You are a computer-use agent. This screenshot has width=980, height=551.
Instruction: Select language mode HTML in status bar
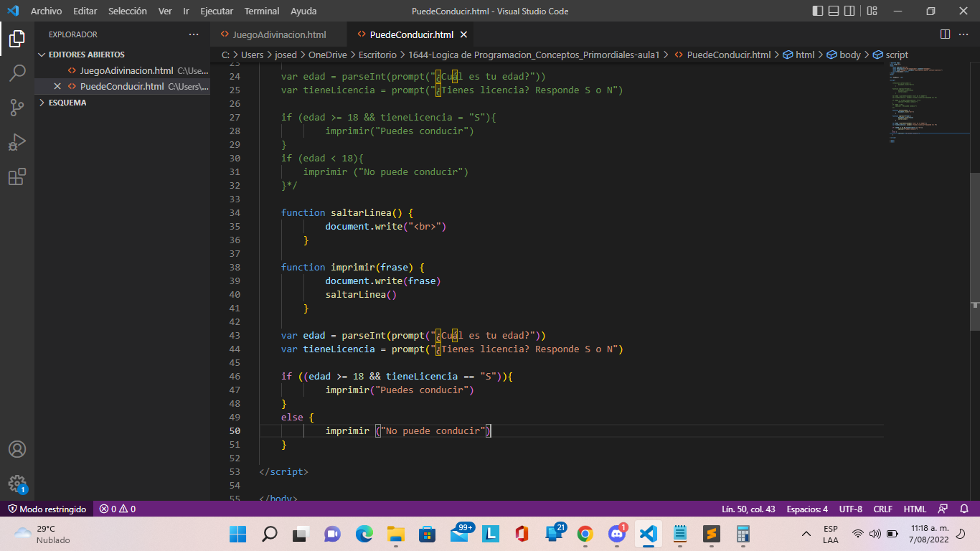click(915, 509)
